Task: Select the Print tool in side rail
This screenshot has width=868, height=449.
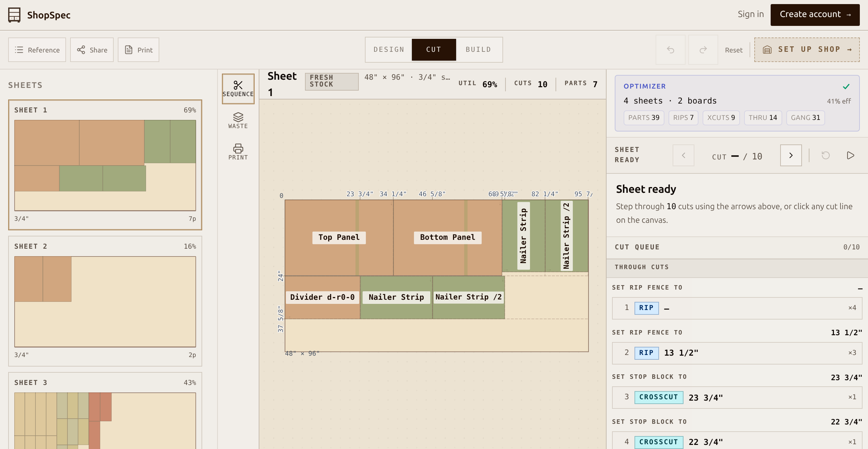Action: tap(238, 152)
